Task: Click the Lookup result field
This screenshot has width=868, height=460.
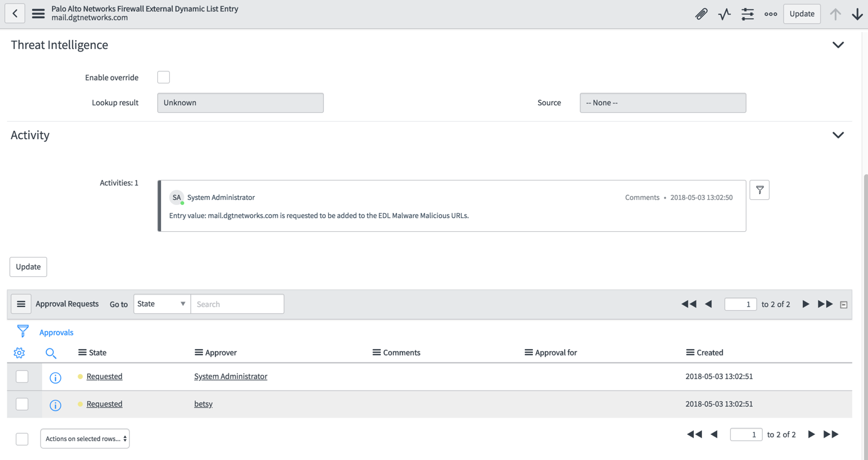Action: click(240, 103)
